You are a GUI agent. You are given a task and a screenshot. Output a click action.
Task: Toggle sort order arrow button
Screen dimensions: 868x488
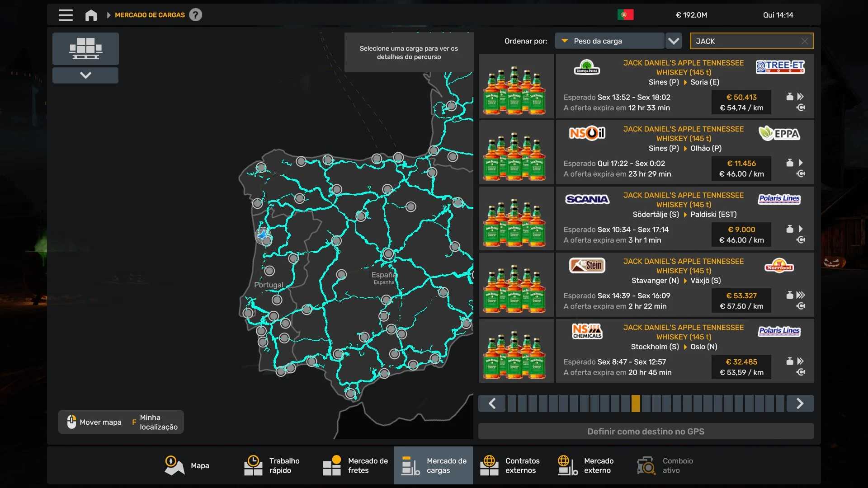click(674, 41)
